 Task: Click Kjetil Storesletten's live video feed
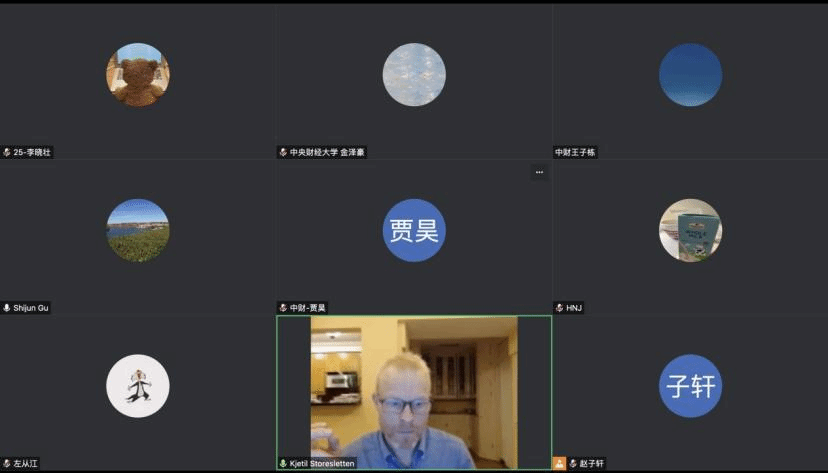click(414, 390)
